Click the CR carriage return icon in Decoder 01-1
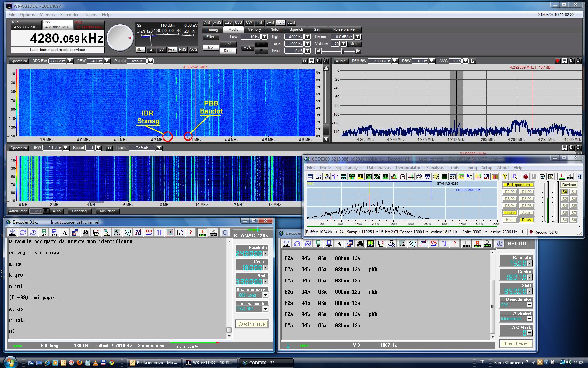 pyautogui.click(x=149, y=232)
